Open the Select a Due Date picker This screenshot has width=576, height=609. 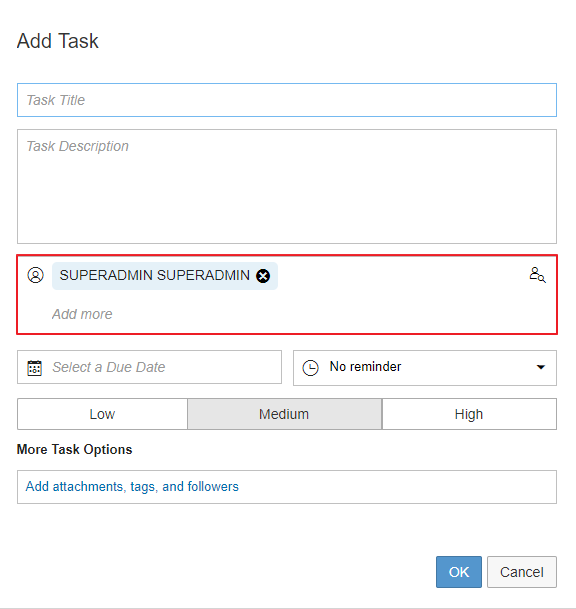149,367
